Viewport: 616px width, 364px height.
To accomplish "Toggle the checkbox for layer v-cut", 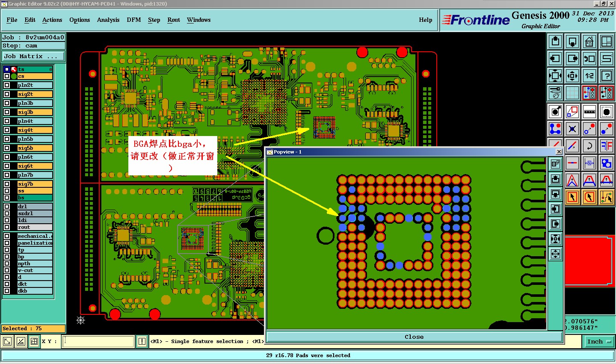I will [7, 270].
